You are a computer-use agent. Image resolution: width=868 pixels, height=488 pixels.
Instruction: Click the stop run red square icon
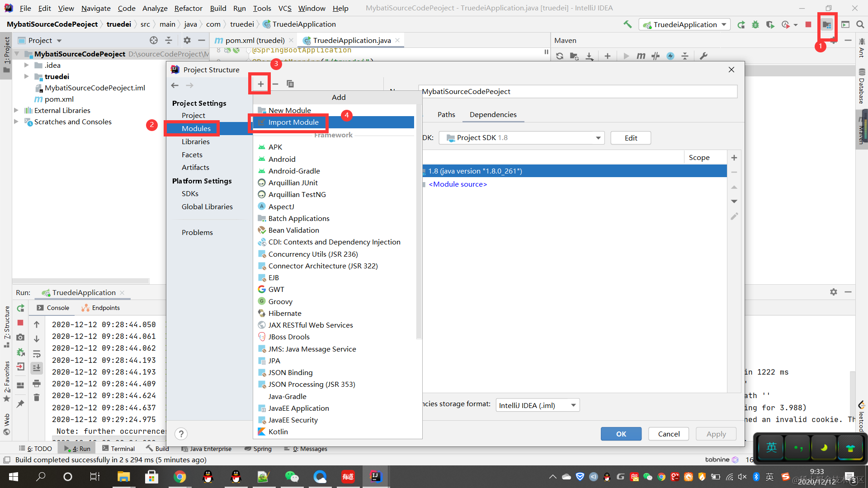[808, 24]
